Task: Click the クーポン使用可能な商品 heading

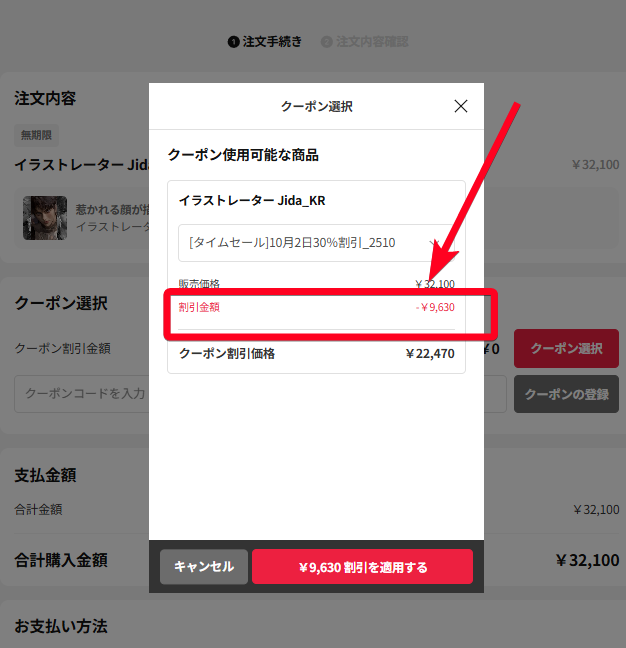Action: [243, 155]
